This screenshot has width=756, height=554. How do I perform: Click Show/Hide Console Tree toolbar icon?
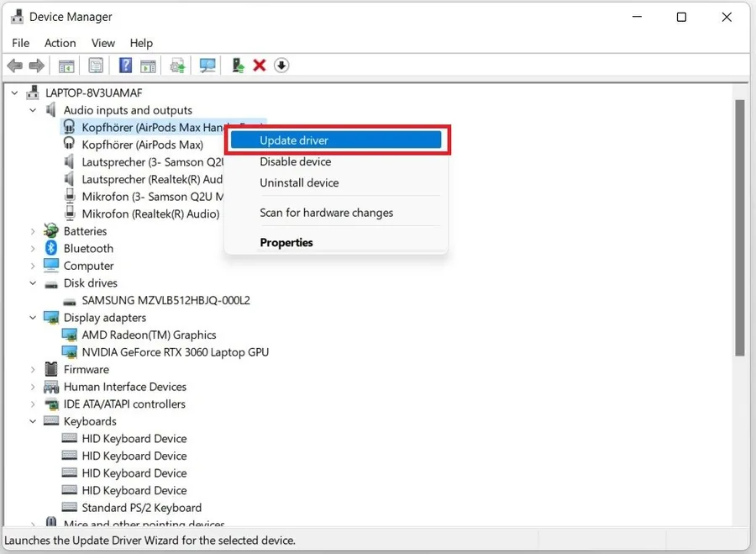point(66,66)
